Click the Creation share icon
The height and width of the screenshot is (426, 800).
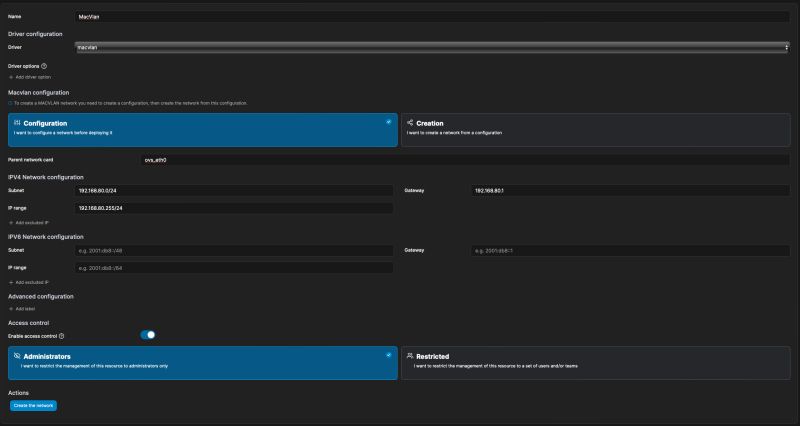tap(410, 123)
